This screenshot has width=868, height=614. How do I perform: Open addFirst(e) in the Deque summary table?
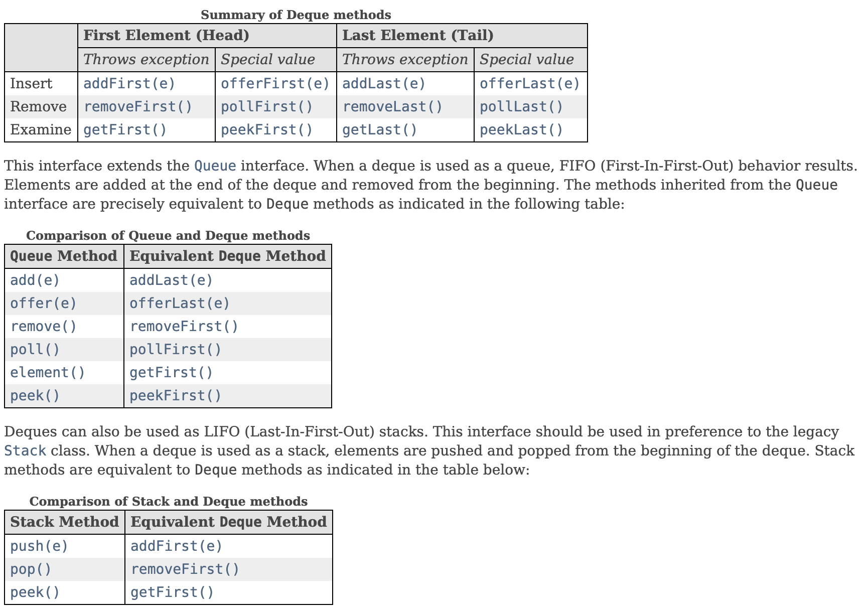129,83
